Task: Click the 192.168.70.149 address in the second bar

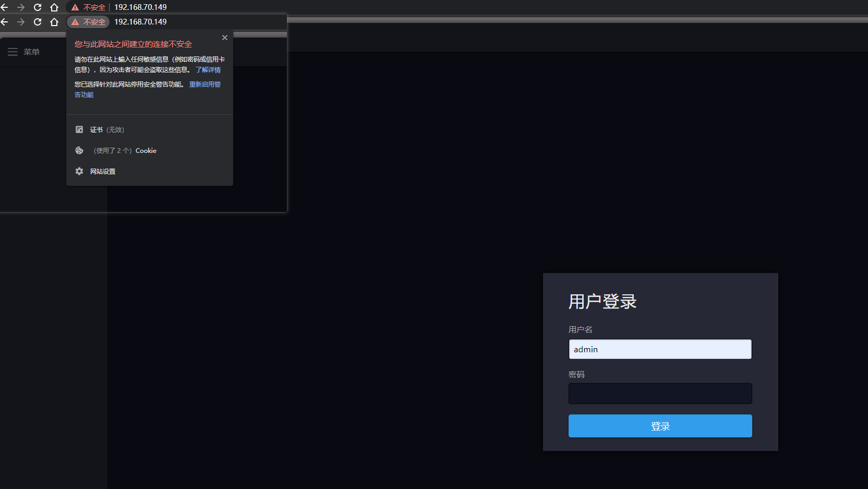Action: [x=140, y=22]
